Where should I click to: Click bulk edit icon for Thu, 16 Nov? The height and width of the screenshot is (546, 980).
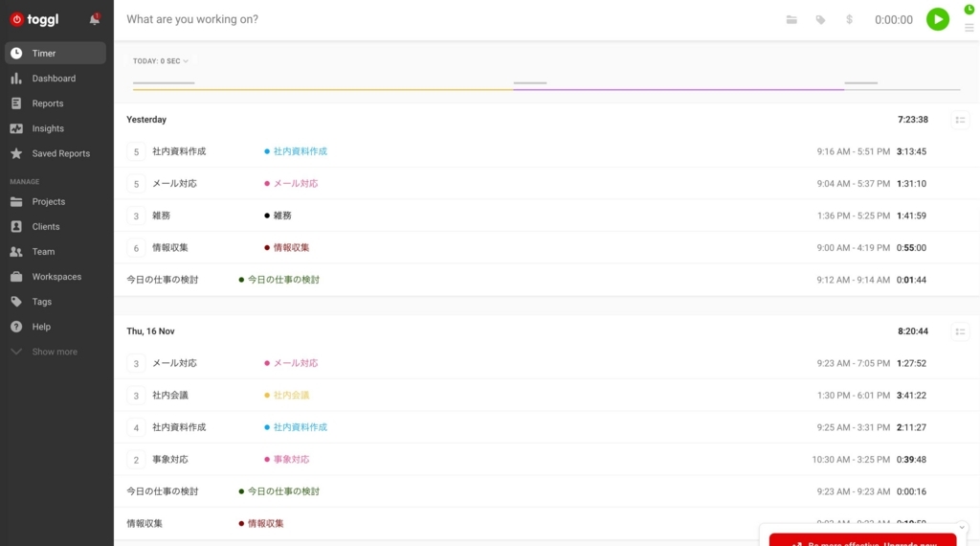[960, 331]
